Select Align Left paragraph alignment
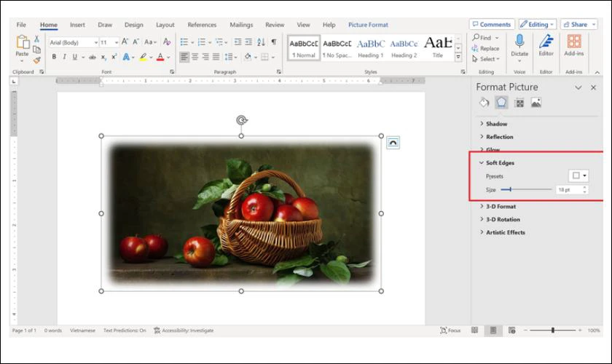Screen dimensions: 612x364 tap(184, 58)
